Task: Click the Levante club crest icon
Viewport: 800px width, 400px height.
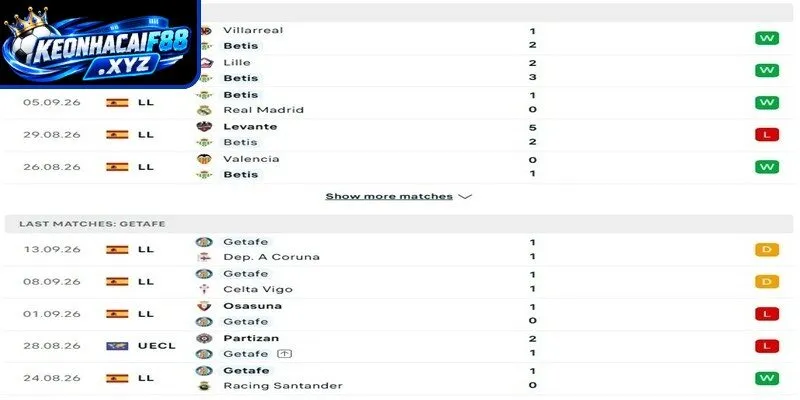Action: (204, 127)
